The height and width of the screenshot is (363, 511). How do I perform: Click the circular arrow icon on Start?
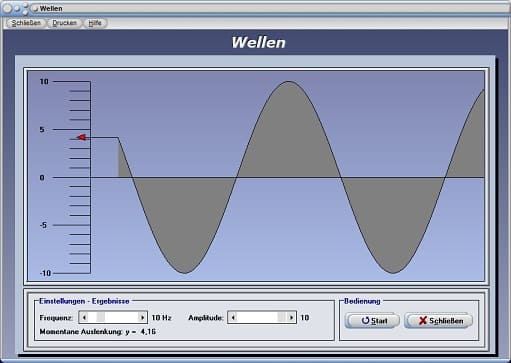[365, 320]
